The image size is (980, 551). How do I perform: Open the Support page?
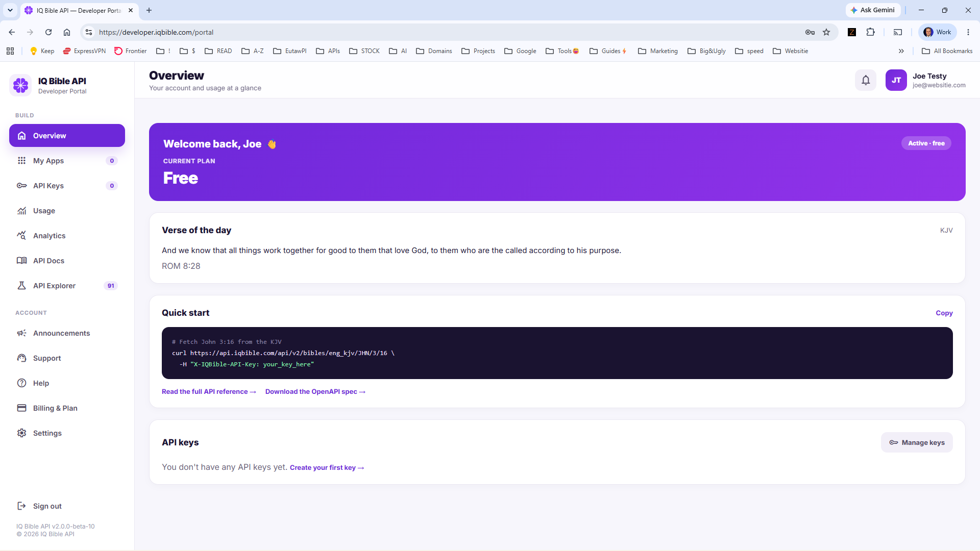[x=67, y=358]
